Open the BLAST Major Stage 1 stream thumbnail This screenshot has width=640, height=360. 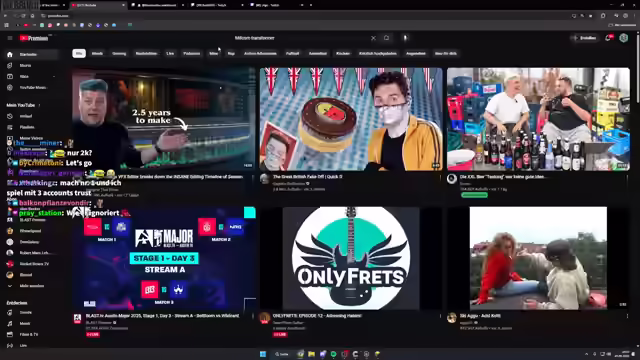tap(164, 258)
